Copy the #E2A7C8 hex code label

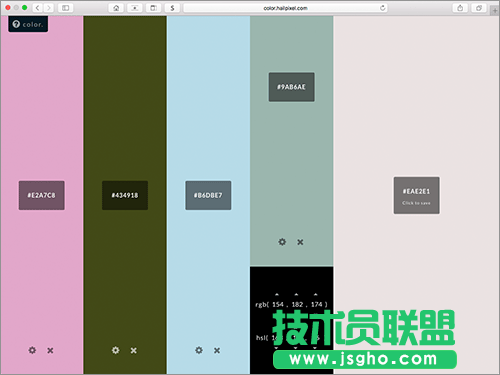(x=42, y=195)
